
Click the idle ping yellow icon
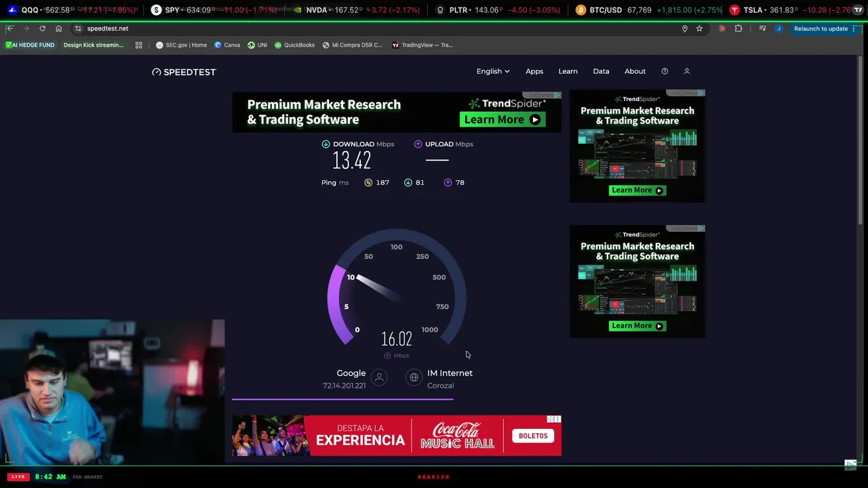click(368, 182)
